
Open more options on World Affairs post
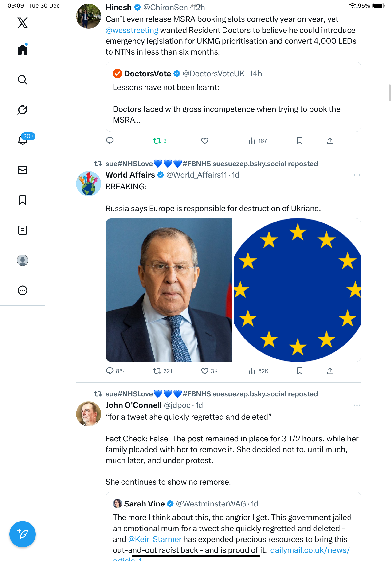click(357, 175)
